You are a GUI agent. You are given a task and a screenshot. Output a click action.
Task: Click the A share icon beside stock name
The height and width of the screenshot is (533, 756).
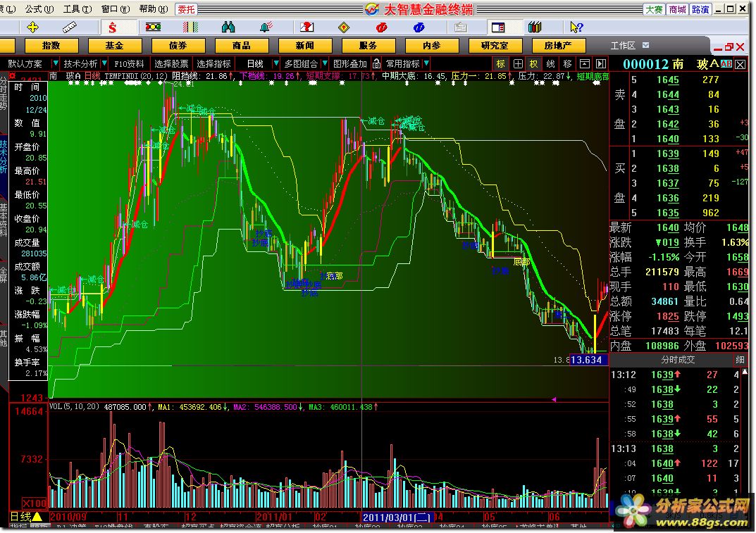(x=714, y=63)
